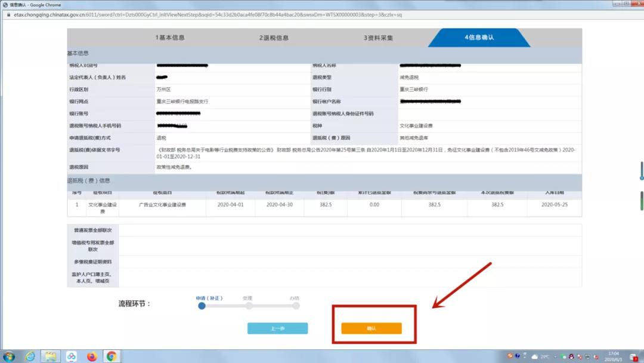Viewport: 644px width, 363px height.
Task: Open Firefox from the taskbar
Action: (92, 357)
